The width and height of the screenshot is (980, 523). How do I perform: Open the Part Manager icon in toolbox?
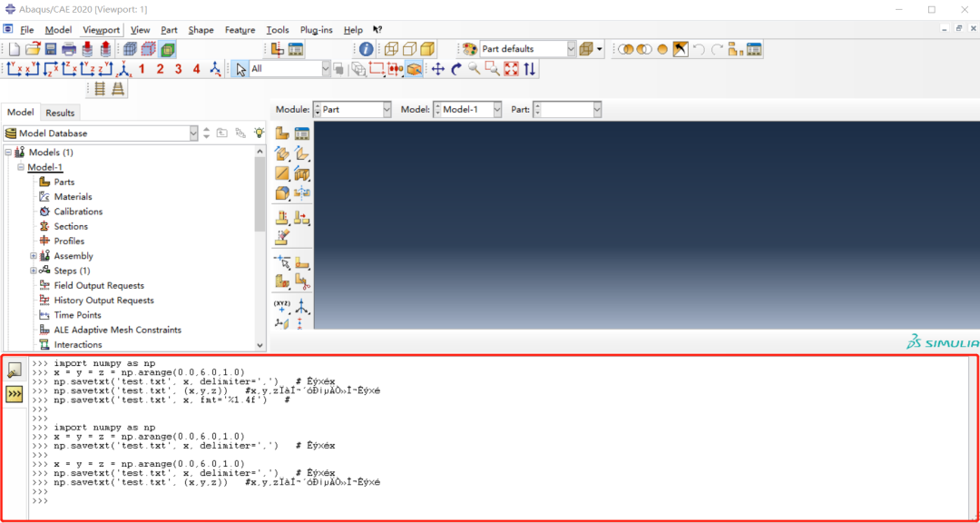click(x=302, y=133)
